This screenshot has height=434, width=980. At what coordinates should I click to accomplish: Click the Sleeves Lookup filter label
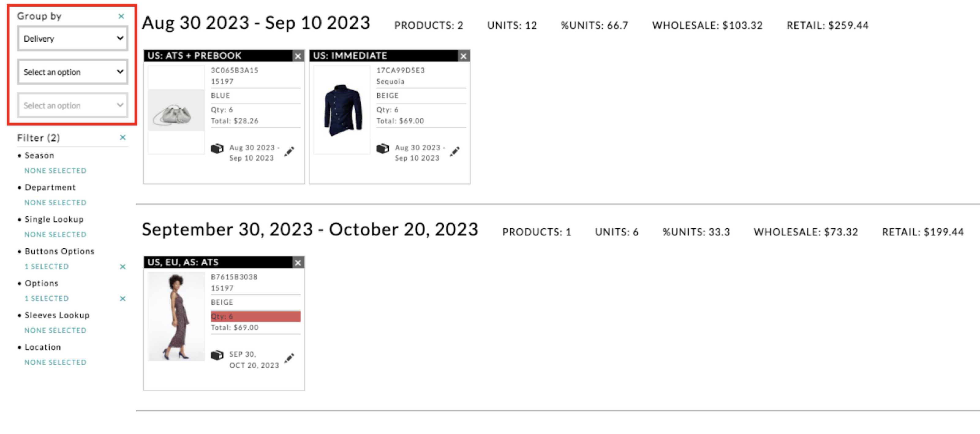click(57, 315)
